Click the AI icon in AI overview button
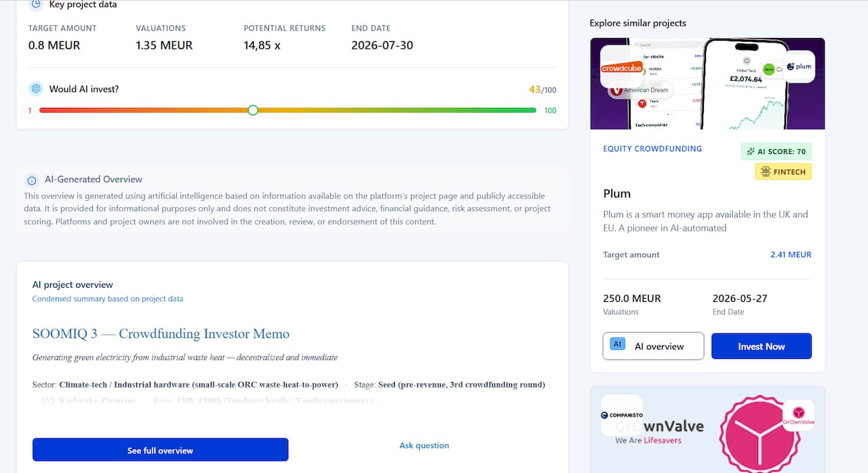 click(617, 344)
